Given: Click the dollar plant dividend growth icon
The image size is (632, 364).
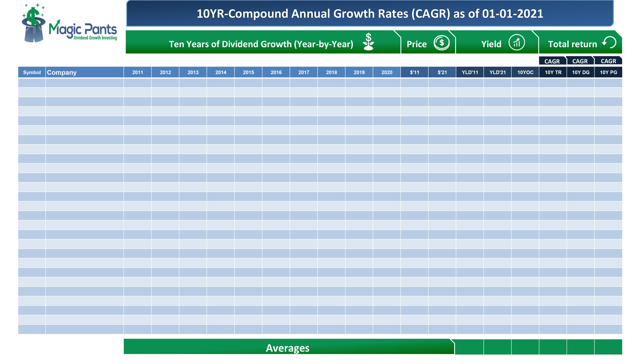Looking at the screenshot, I should 368,42.
